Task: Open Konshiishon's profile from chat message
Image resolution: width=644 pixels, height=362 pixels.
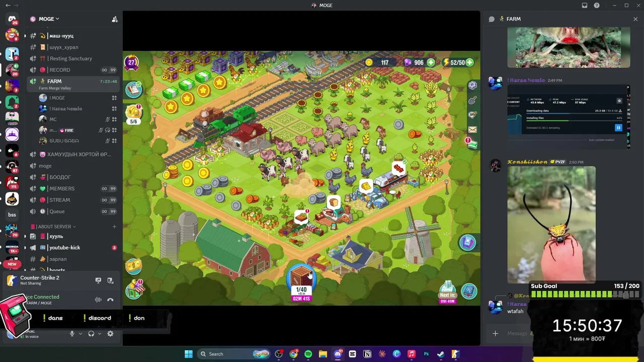Action: pos(527,162)
